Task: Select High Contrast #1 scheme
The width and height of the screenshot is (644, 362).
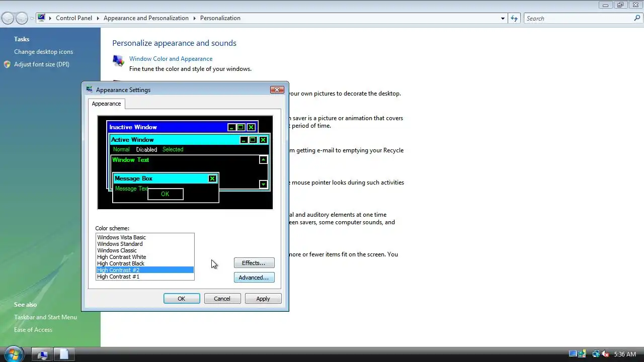Action: 145,277
